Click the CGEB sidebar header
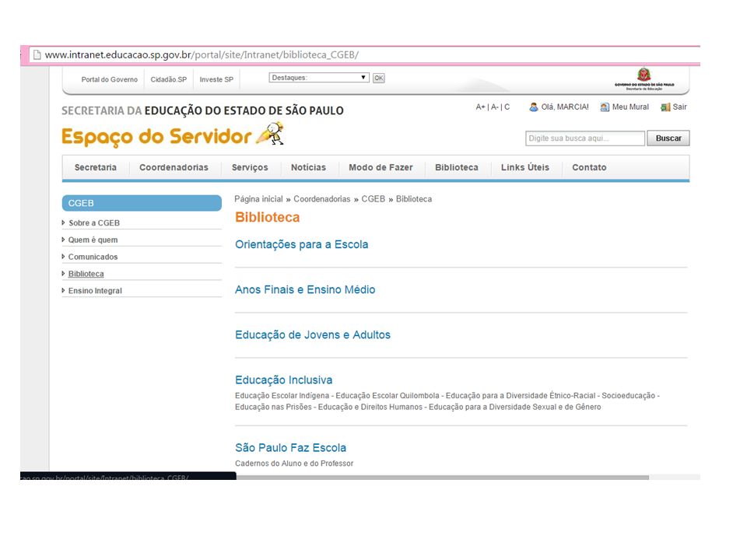The image size is (747, 560). click(x=142, y=203)
